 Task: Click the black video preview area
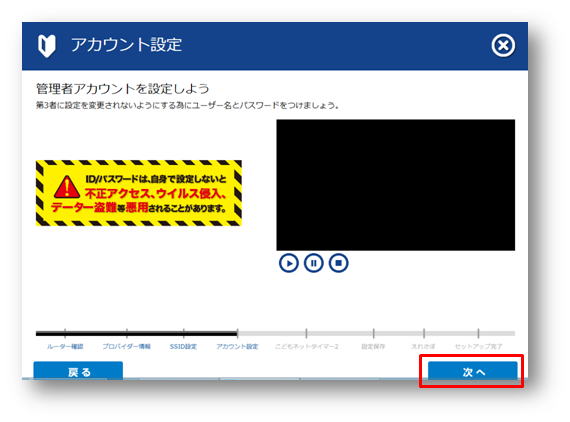(x=396, y=185)
